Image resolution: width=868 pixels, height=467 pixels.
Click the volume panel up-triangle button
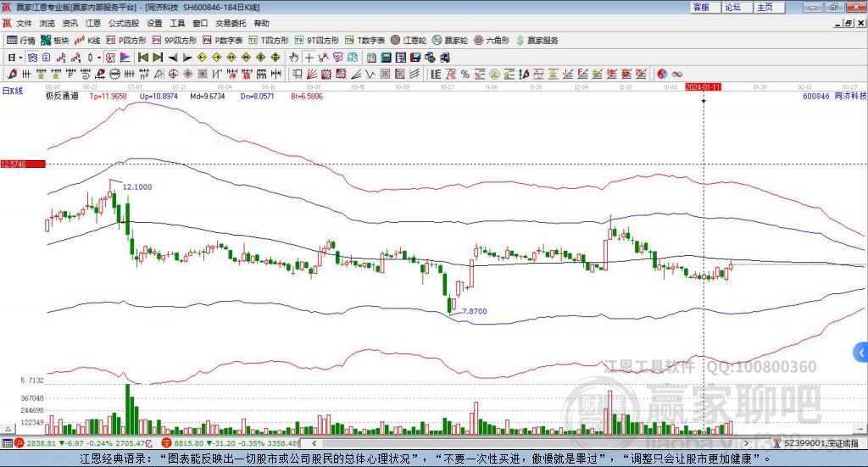pyautogui.click(x=8, y=429)
